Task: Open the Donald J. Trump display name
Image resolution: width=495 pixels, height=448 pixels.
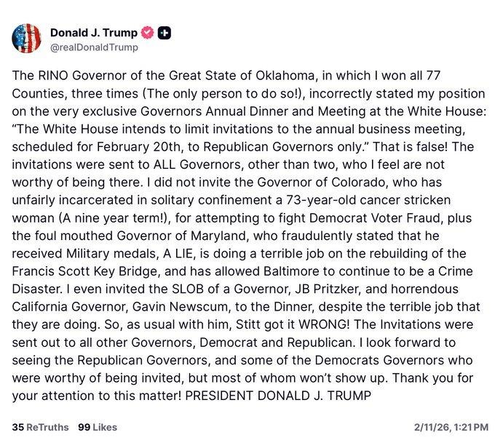Action: (93, 33)
